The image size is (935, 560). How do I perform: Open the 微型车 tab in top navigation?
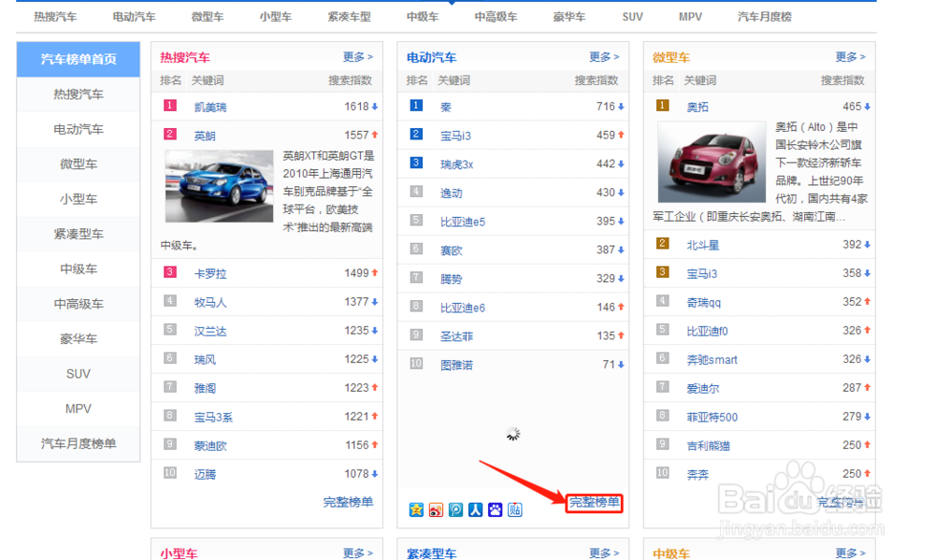[x=208, y=17]
